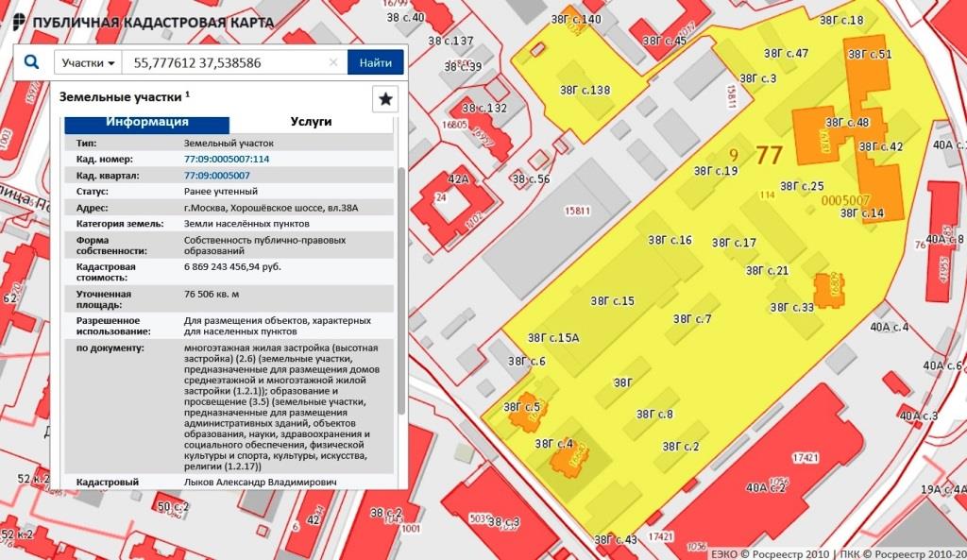Viewport: 967px width, 560px height.
Task: Open cadastral number link 77:09:0005007:114
Action: tap(226, 160)
